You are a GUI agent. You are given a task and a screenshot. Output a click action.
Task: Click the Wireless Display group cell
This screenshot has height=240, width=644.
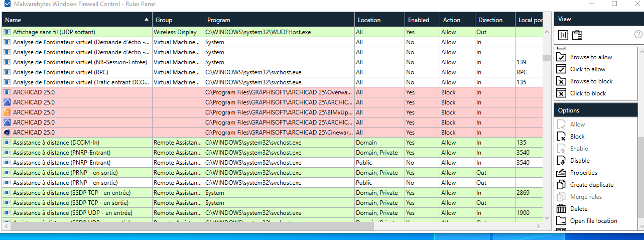(x=178, y=32)
